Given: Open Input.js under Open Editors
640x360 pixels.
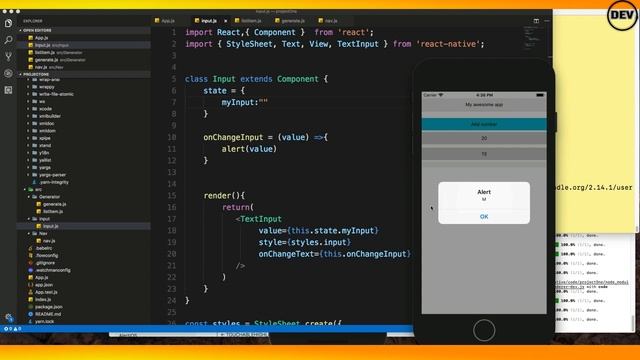Looking at the screenshot, I should (84, 45).
